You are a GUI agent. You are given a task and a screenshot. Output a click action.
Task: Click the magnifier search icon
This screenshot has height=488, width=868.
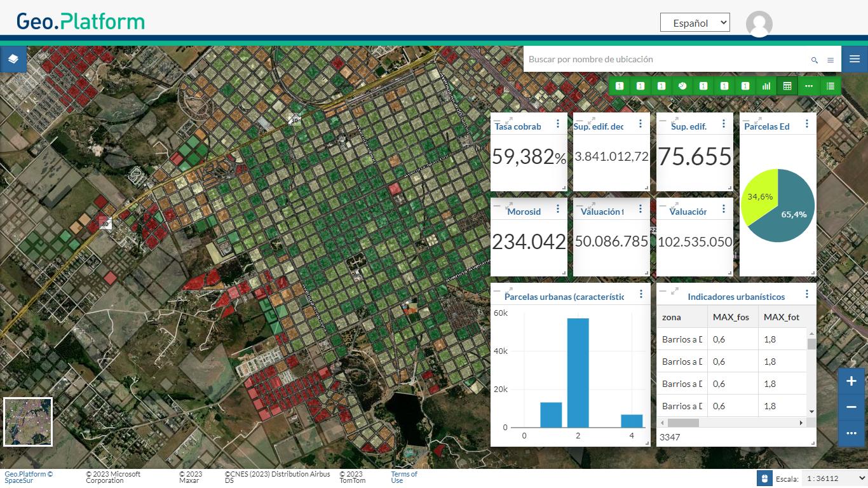click(x=815, y=60)
